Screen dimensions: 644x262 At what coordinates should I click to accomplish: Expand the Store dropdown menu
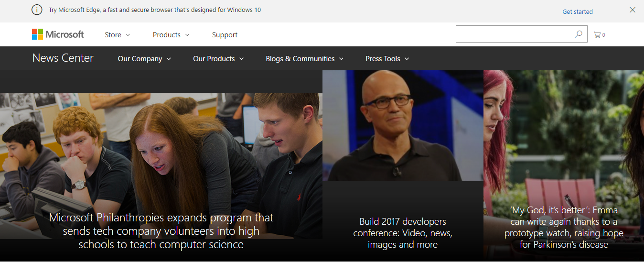[x=118, y=35]
